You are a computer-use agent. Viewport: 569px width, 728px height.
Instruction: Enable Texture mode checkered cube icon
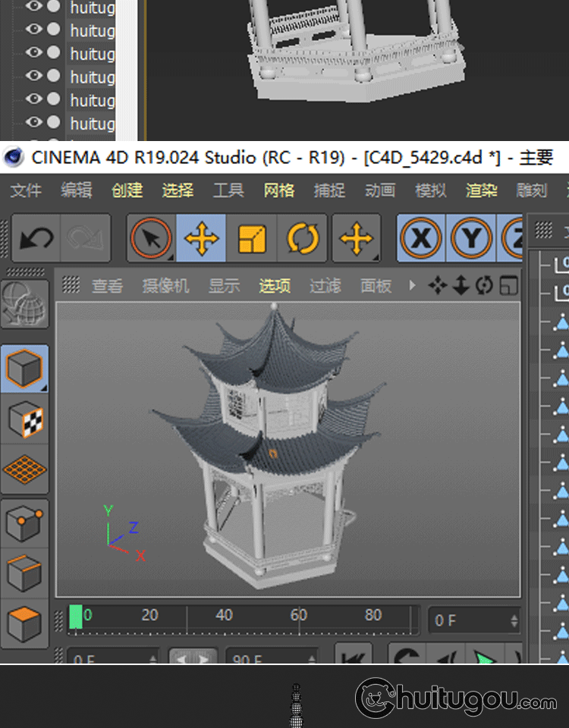(x=24, y=419)
